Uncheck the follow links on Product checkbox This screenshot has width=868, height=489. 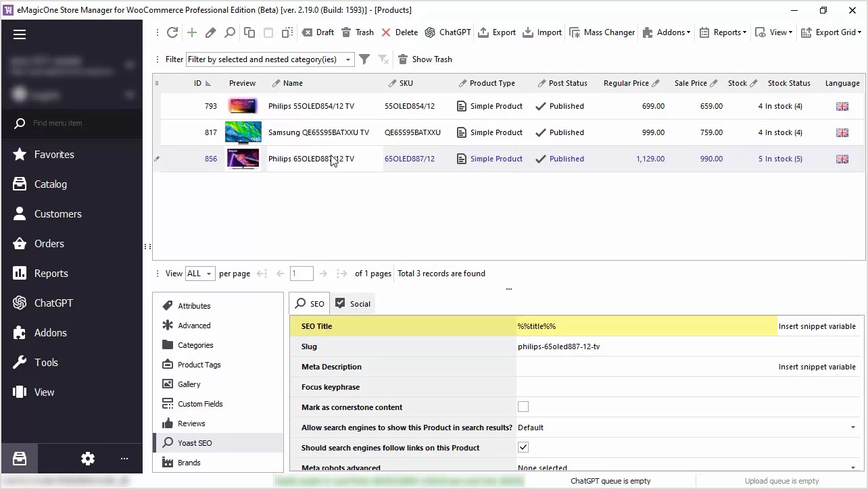click(523, 448)
